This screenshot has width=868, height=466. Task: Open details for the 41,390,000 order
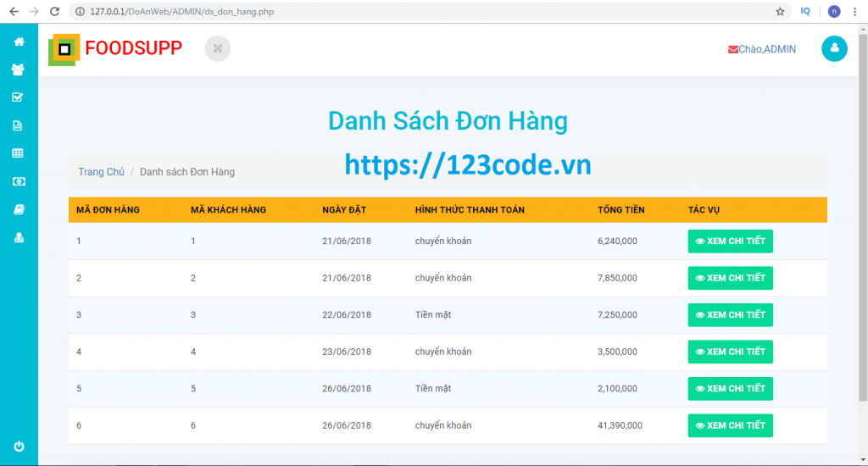730,425
